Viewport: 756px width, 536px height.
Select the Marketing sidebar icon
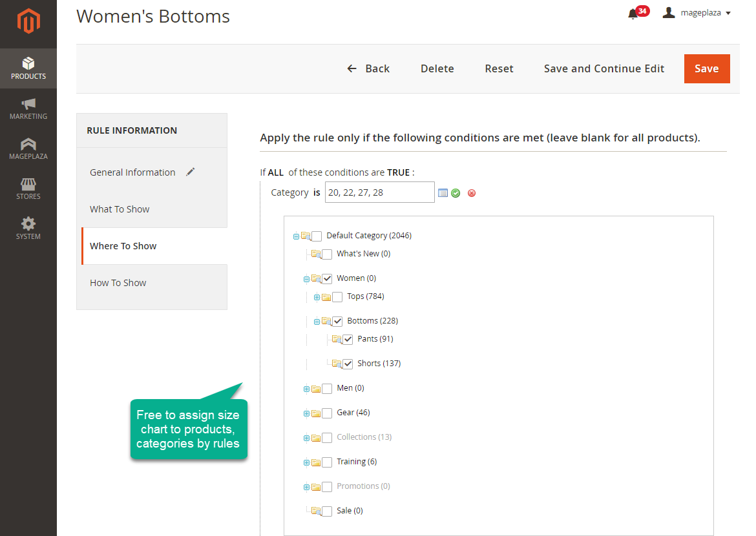coord(28,108)
